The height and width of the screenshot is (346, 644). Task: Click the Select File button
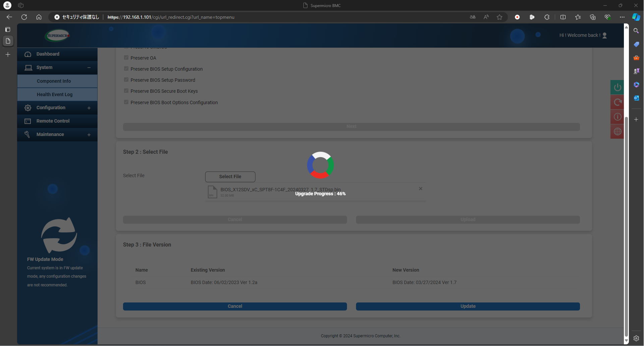(230, 177)
